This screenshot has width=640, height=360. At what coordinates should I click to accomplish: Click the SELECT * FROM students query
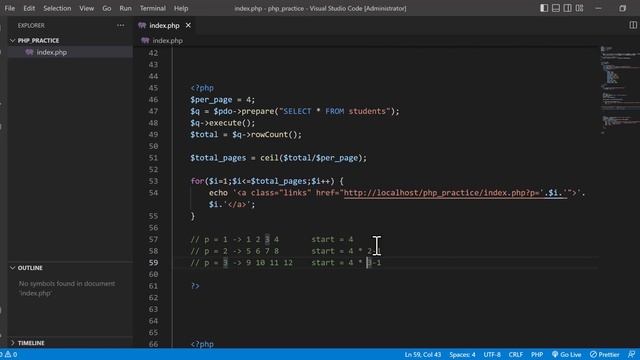tap(335, 111)
